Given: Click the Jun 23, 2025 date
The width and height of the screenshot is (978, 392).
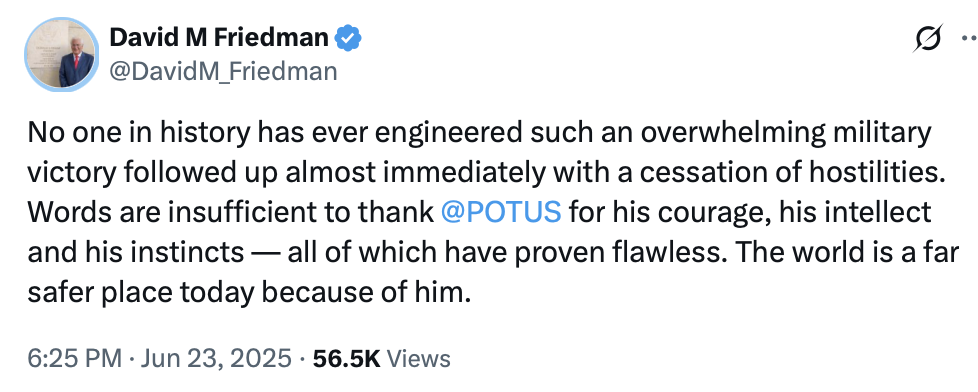Looking at the screenshot, I should point(215,359).
